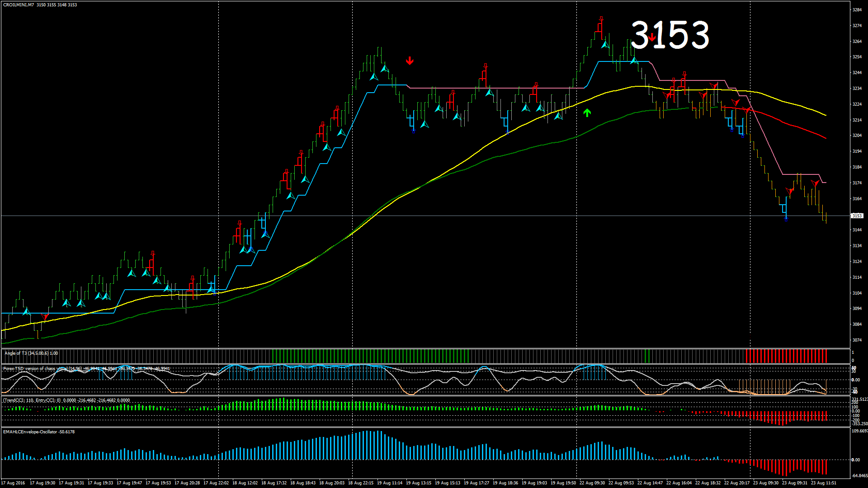Click the 23 Aug 11:51 time axis label
This screenshot has width=868, height=488.
824,483
